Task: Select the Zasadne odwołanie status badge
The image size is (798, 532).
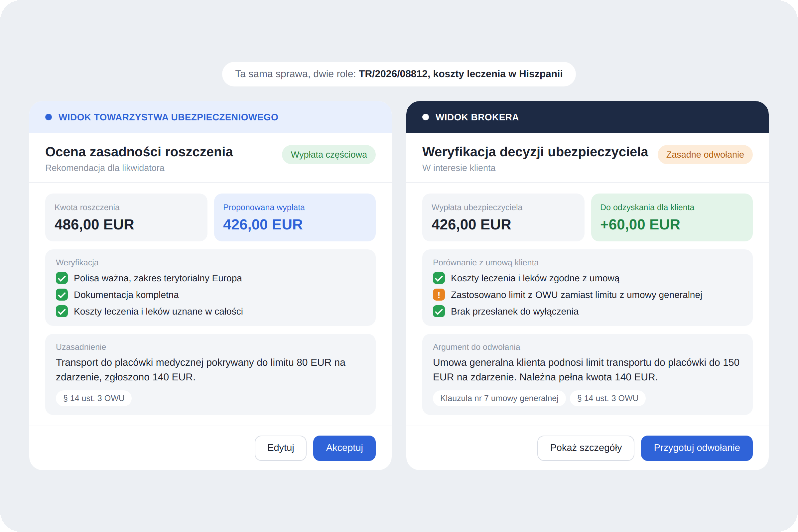Action: coord(705,155)
